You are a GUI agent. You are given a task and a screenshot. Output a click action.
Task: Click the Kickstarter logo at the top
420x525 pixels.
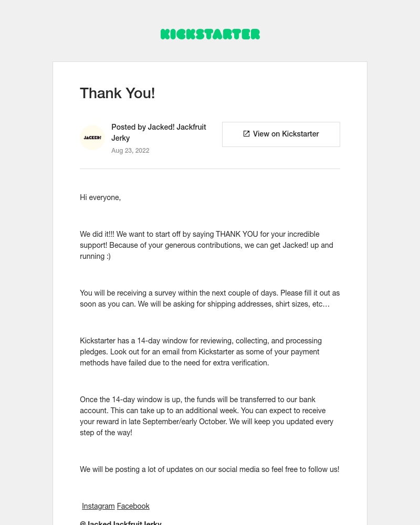click(210, 34)
